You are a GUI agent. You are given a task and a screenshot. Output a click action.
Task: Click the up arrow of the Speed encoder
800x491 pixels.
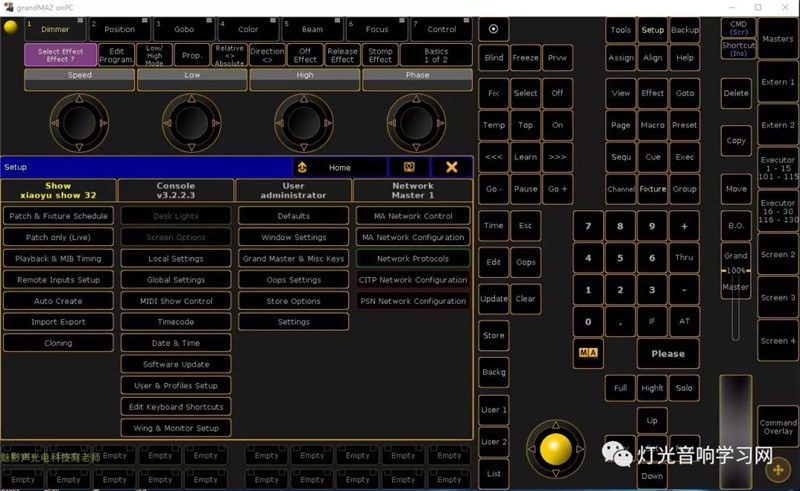click(79, 99)
